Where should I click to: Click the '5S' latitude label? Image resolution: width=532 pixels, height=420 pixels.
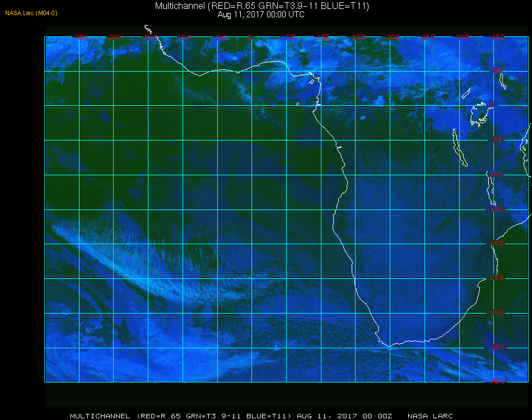(498, 139)
